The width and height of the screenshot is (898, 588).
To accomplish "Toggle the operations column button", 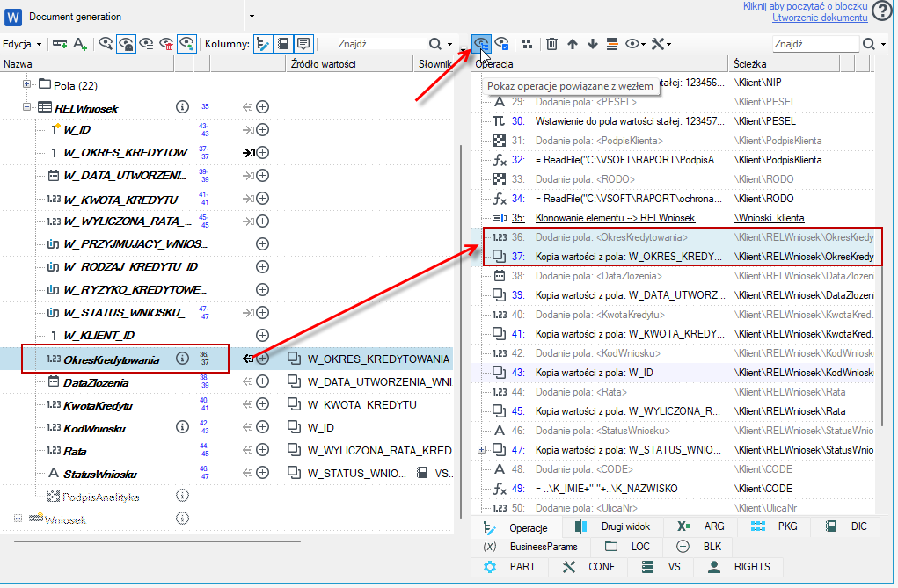I will [262, 44].
